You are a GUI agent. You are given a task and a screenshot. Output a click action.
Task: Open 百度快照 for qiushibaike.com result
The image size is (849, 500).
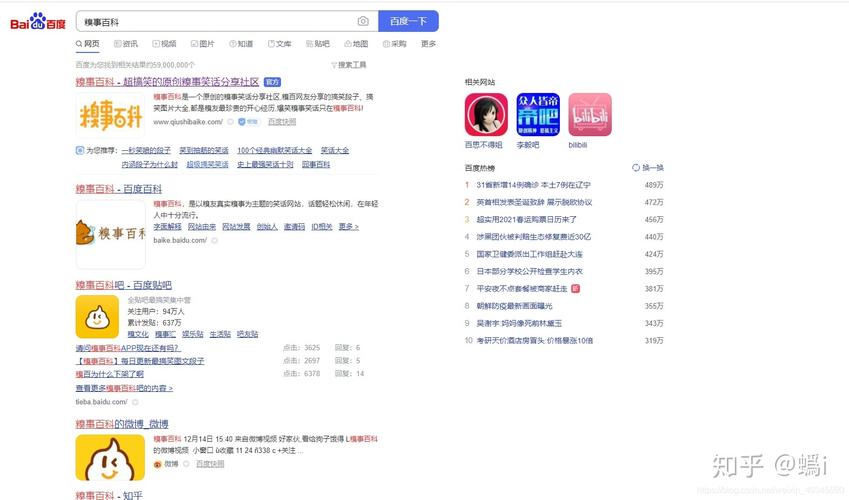point(282,122)
